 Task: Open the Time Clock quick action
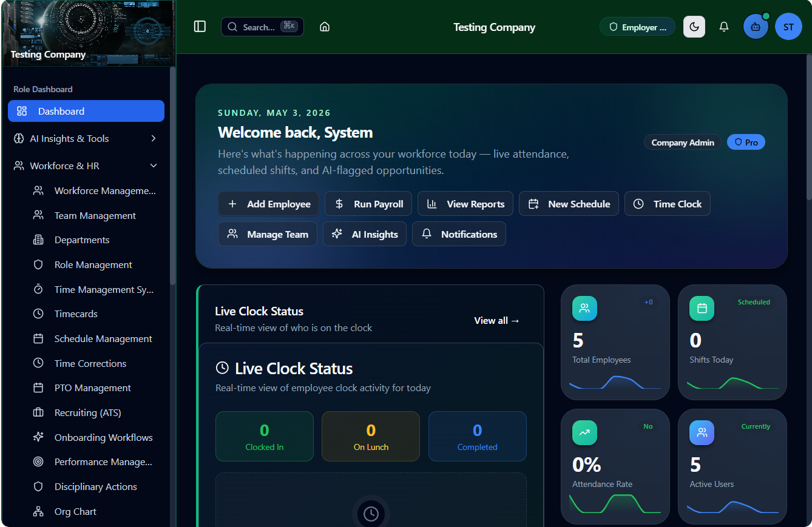[x=668, y=204]
